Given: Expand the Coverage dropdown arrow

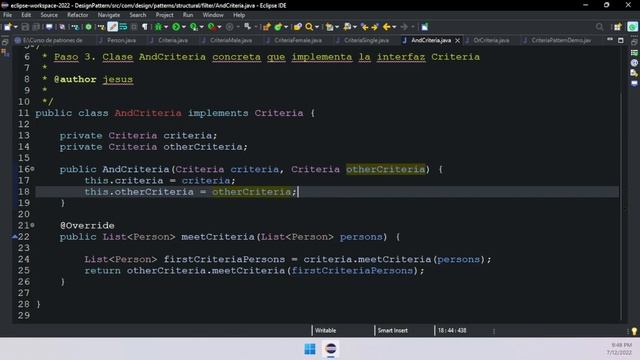Looking at the screenshot, I should click(x=202, y=27).
